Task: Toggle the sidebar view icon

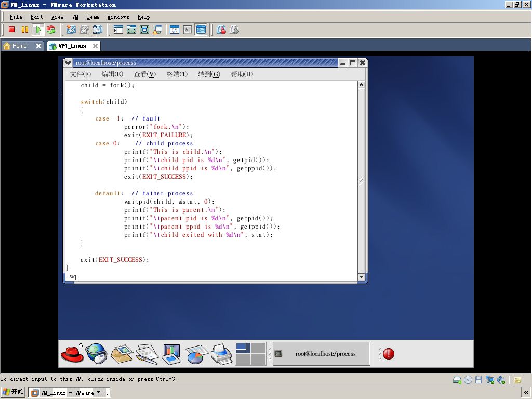Action: (x=118, y=30)
